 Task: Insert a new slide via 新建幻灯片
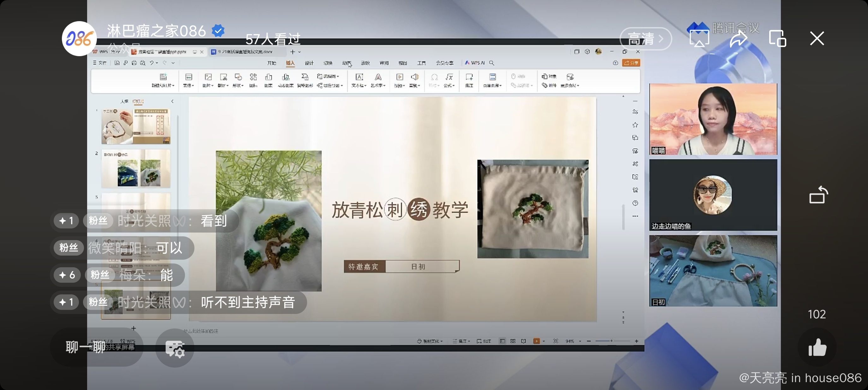[x=163, y=80]
